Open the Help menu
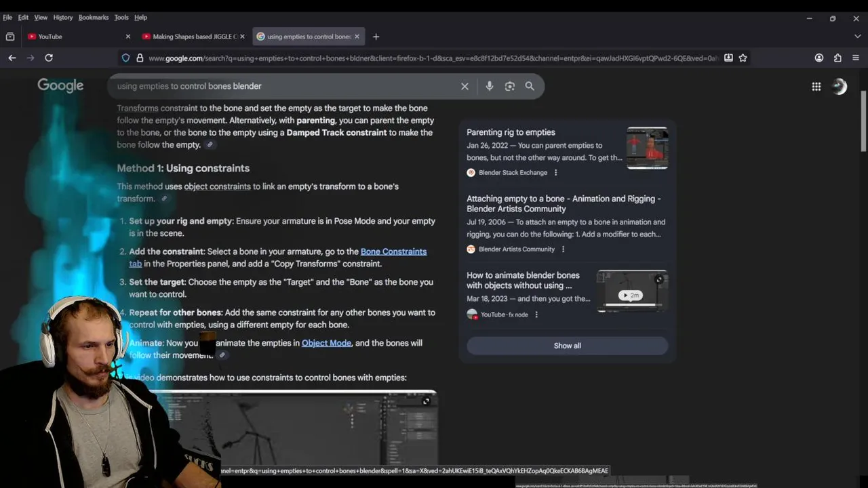Image resolution: width=868 pixels, height=488 pixels. point(140,18)
